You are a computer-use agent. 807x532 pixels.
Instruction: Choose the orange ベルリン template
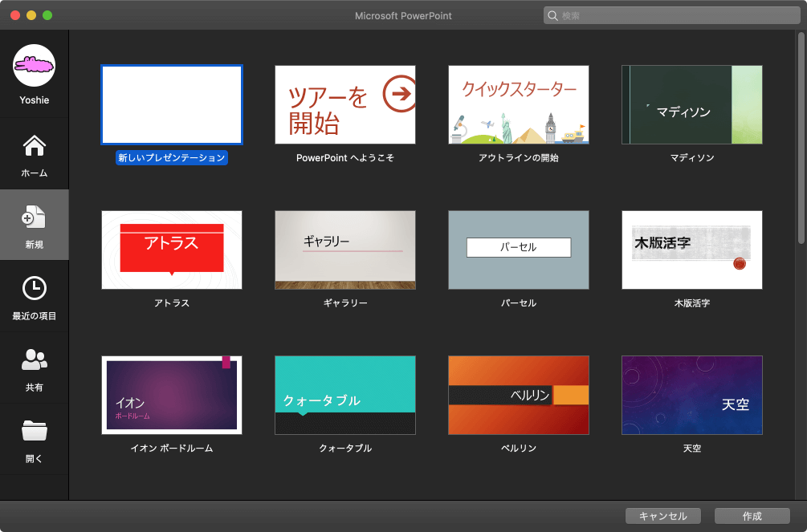(x=519, y=395)
